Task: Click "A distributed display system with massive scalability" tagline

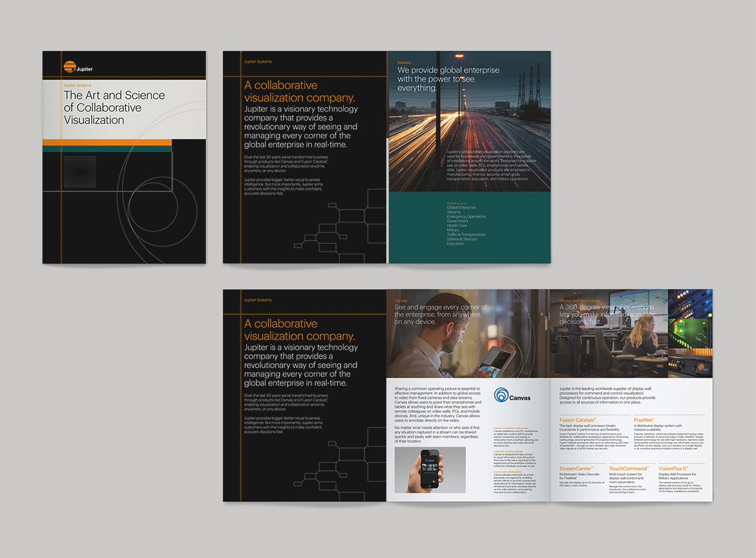Action: [x=658, y=428]
